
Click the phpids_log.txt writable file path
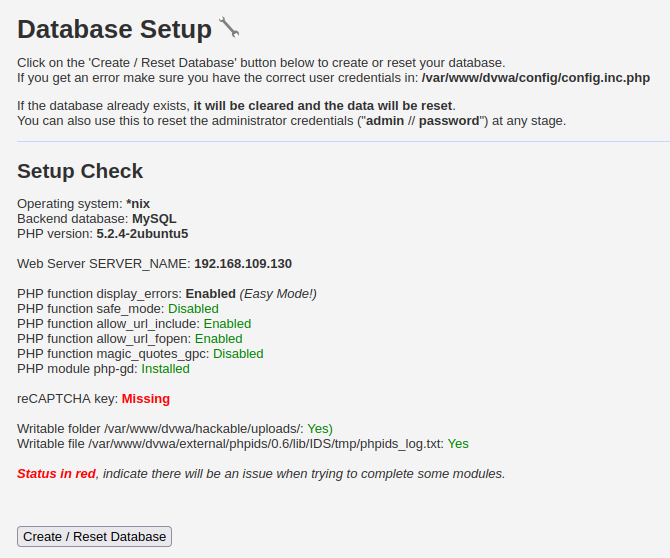(x=265, y=444)
